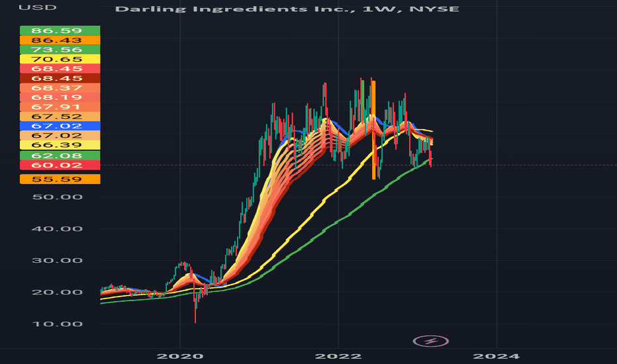The height and width of the screenshot is (364, 617).
Task: Click the USD currency label
Action: tap(38, 7)
